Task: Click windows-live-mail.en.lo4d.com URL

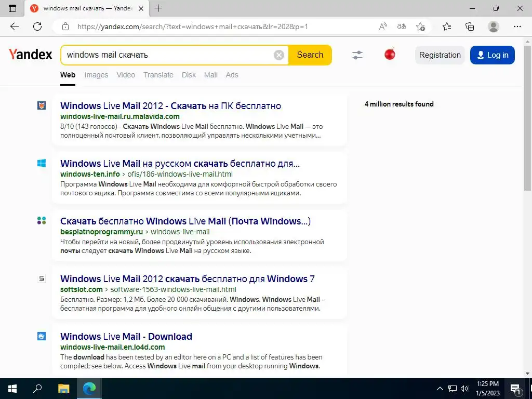Action: tap(113, 347)
